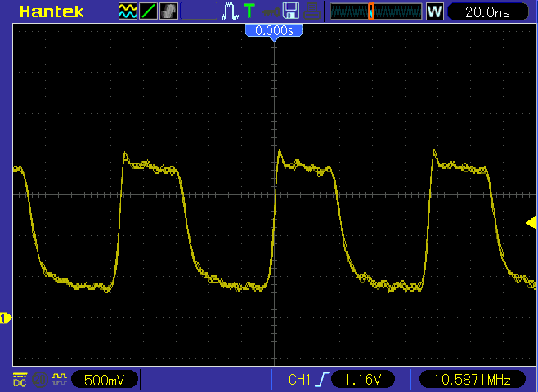The image size is (538, 392).
Task: Click the 500mV vertical scale readout
Action: click(105, 380)
